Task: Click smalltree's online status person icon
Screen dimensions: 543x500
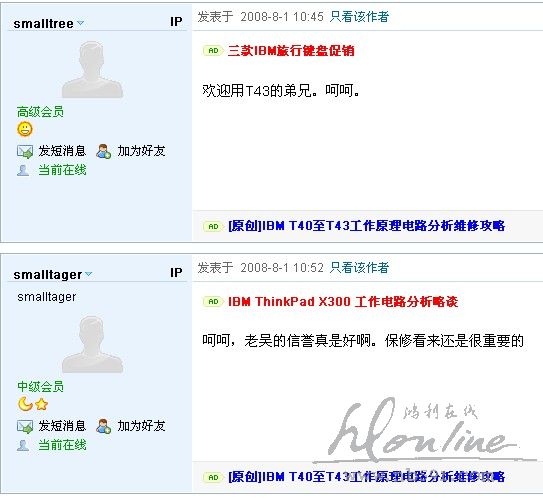Action: tap(23, 170)
